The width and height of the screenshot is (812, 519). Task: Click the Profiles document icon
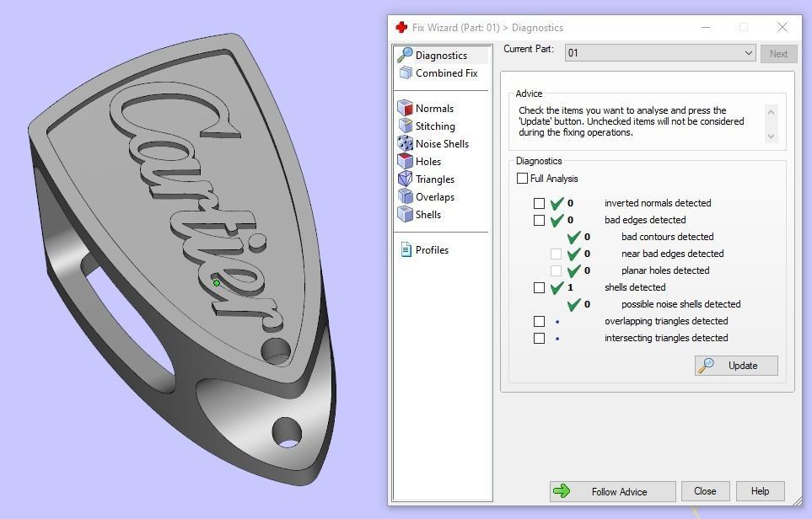406,249
